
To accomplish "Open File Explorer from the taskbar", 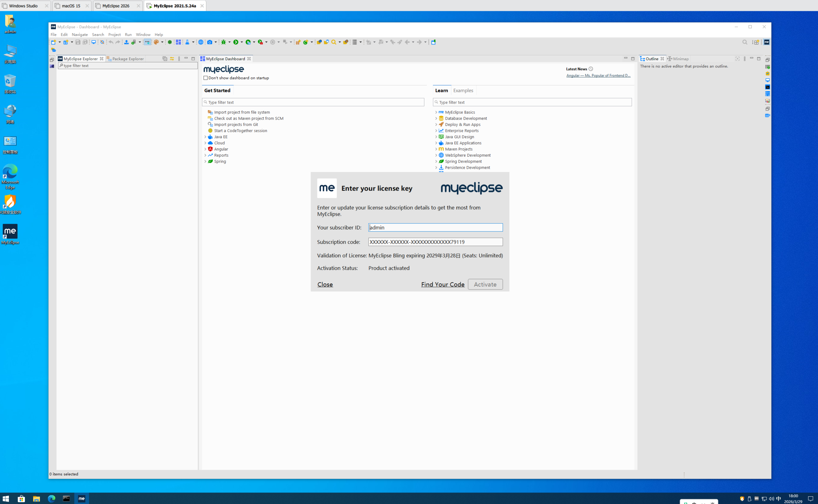I will click(36, 498).
